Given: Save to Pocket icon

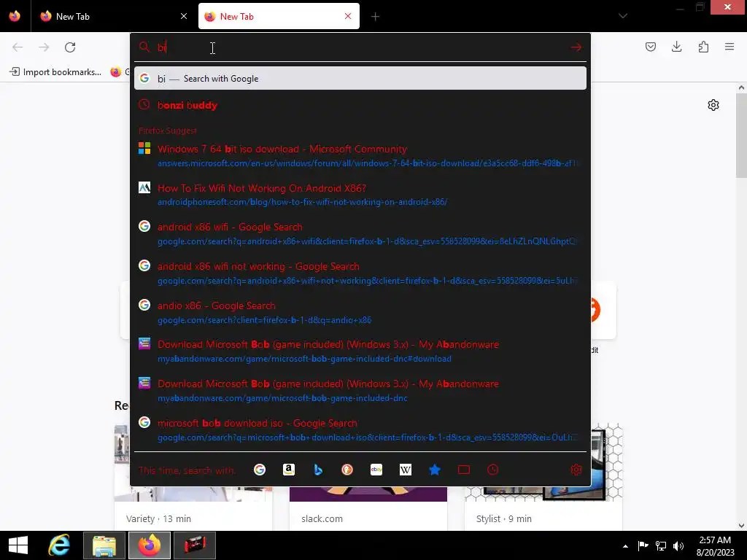Looking at the screenshot, I should [x=651, y=47].
